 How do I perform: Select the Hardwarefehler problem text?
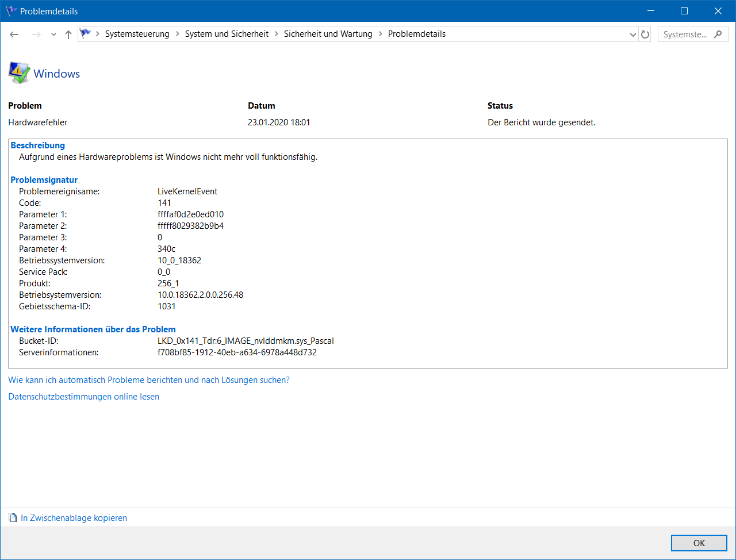point(38,122)
